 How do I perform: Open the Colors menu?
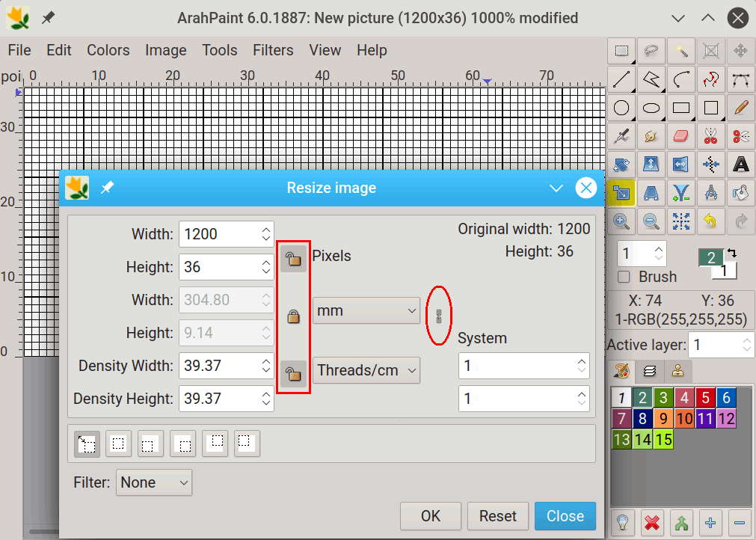(108, 50)
